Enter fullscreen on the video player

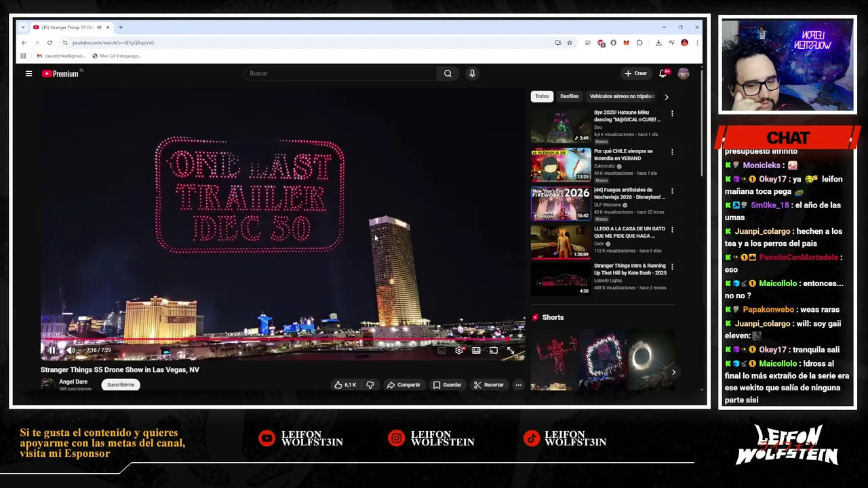click(510, 350)
